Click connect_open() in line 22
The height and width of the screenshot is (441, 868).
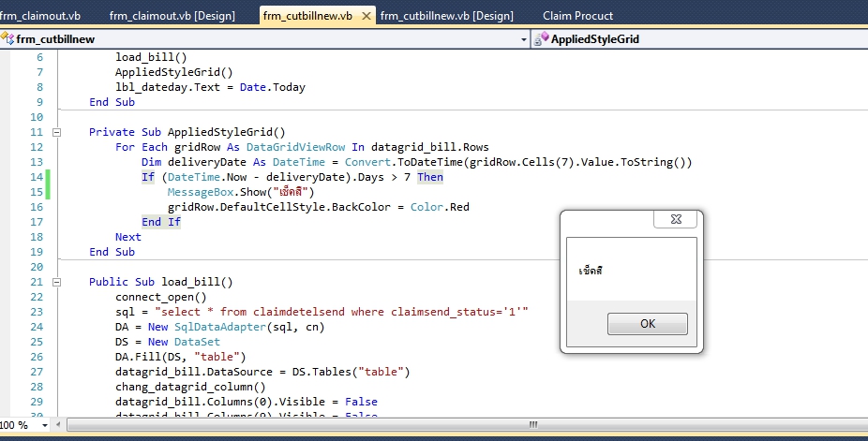[x=160, y=297]
